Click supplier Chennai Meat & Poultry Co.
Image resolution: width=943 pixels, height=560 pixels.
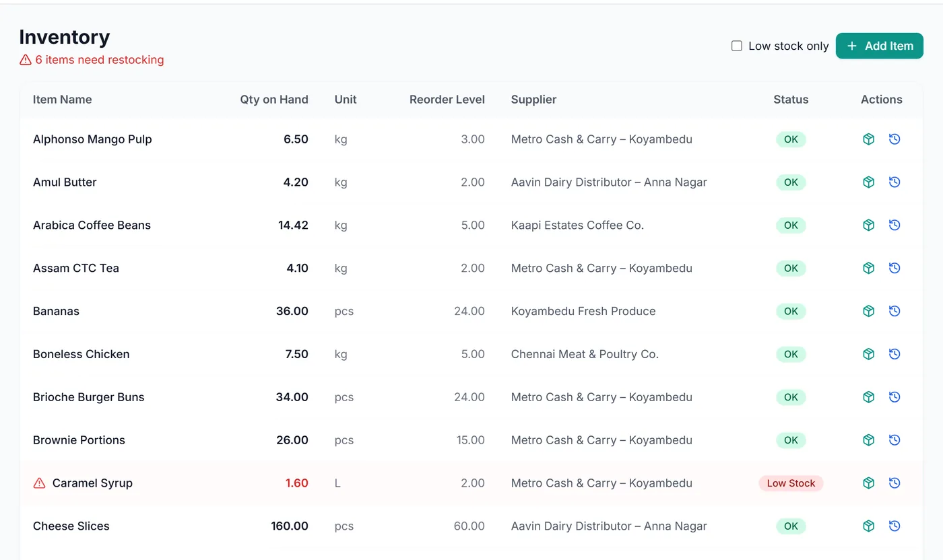point(585,354)
